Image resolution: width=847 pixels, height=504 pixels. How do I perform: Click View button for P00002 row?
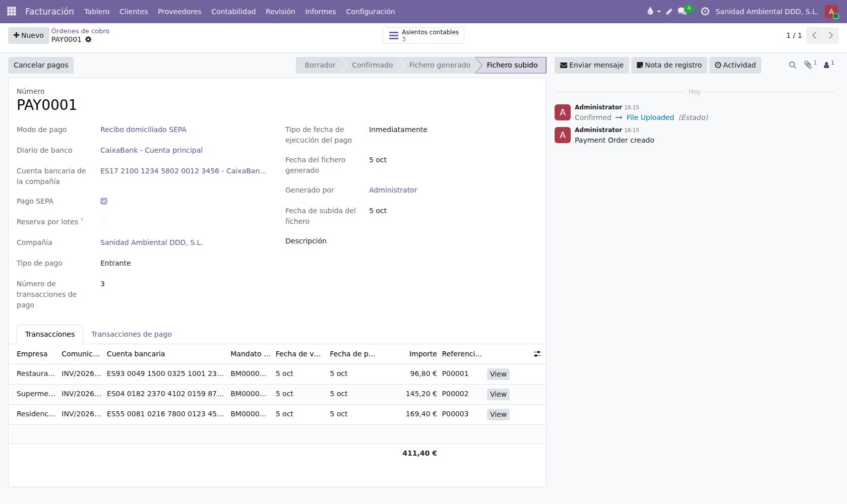pyautogui.click(x=498, y=394)
